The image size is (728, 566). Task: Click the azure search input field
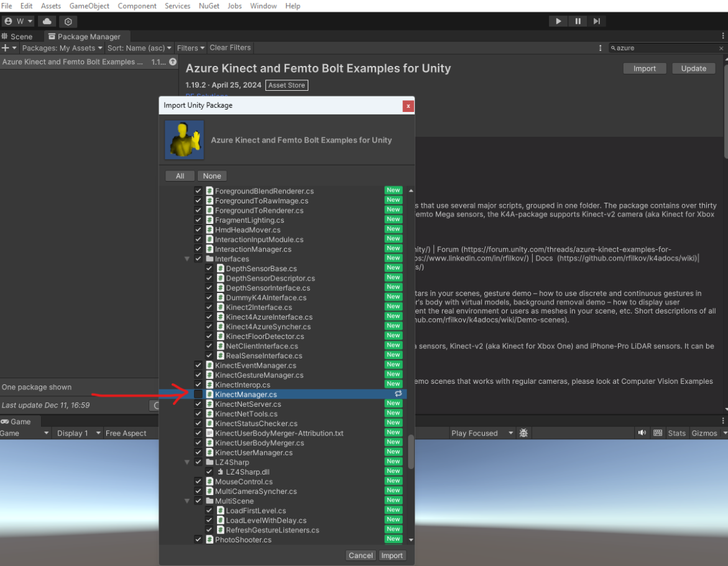click(x=666, y=48)
